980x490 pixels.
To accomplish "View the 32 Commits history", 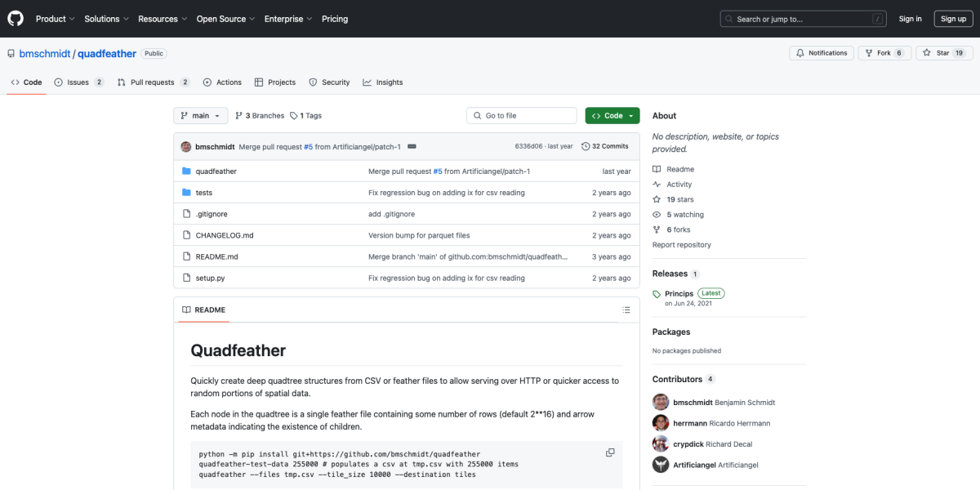I will click(x=604, y=146).
